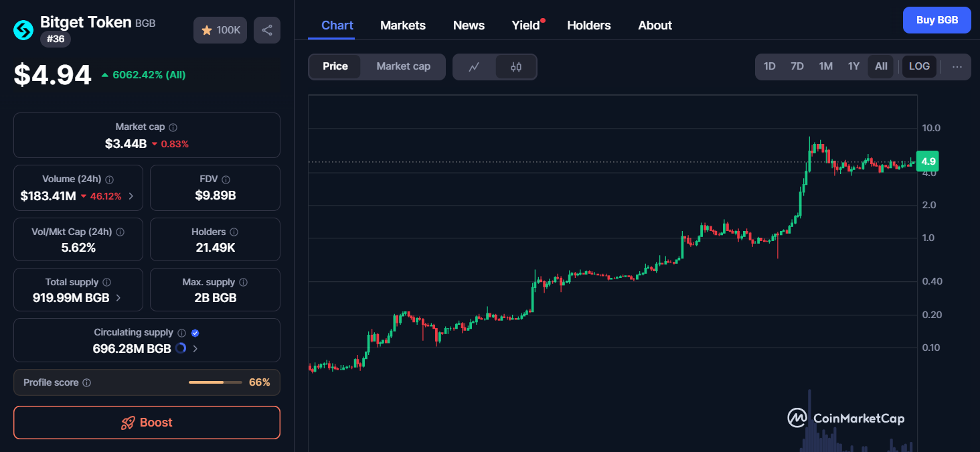Add BGB to watchlist via star 100K button

(x=220, y=30)
